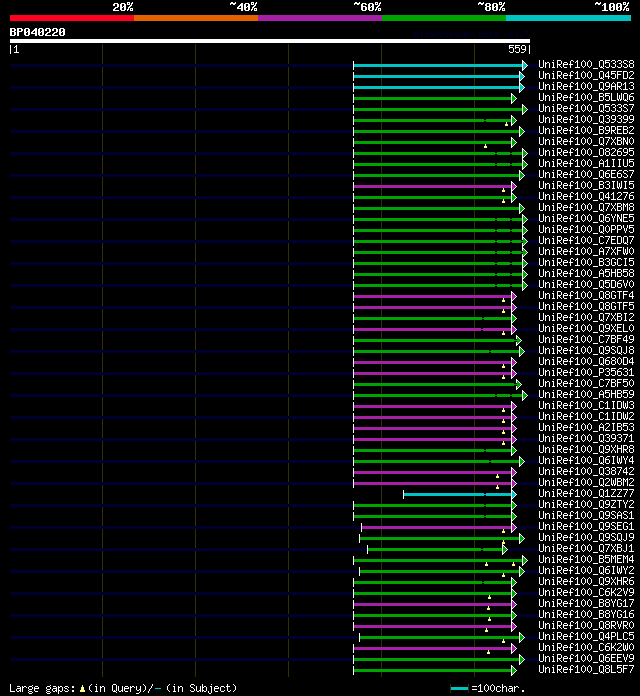Select the UniRef100_B5MEM4 label
The height and width of the screenshot is (696, 640).
pos(586,560)
